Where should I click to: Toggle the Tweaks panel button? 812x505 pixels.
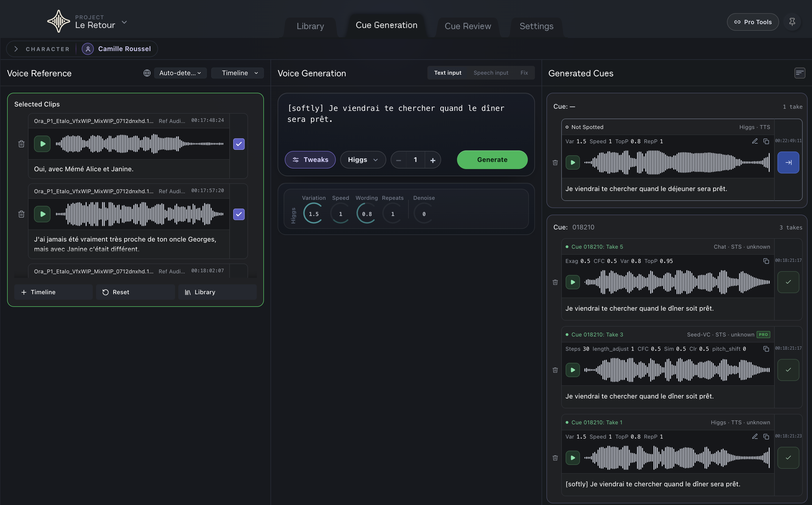pos(310,160)
